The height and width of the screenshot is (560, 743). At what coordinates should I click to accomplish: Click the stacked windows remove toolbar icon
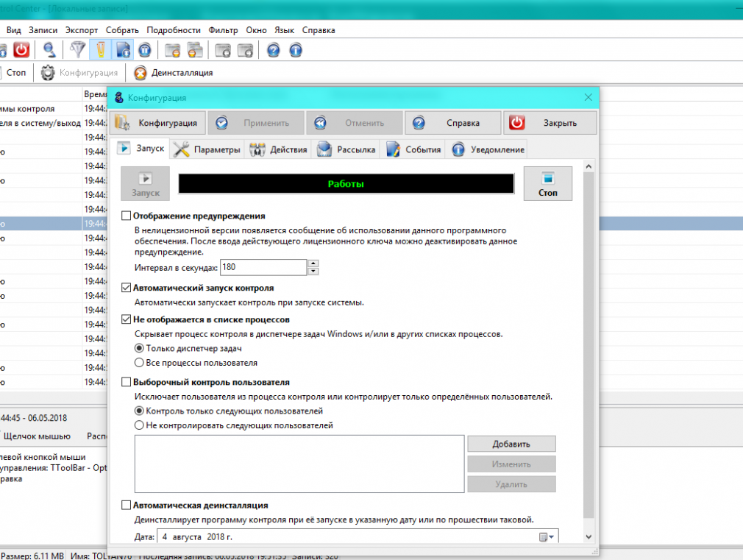[x=195, y=50]
